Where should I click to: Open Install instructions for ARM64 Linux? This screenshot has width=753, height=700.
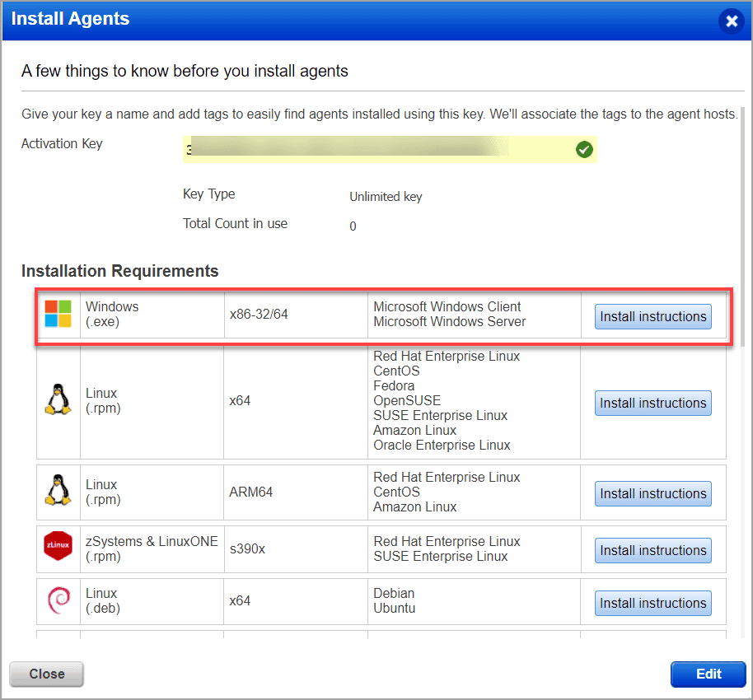click(652, 493)
